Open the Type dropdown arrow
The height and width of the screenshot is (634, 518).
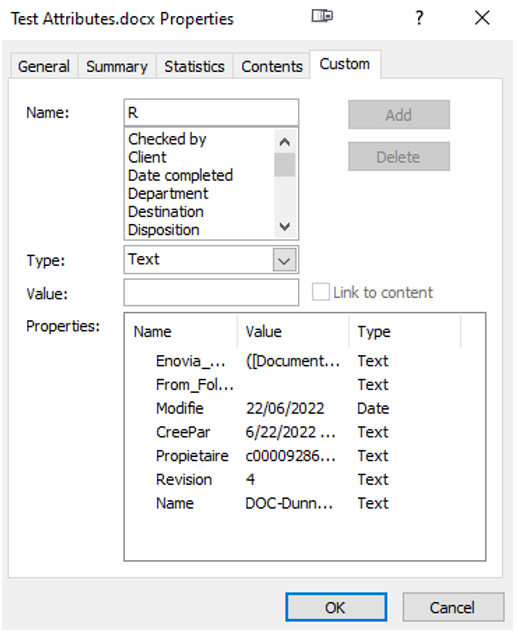click(x=285, y=260)
